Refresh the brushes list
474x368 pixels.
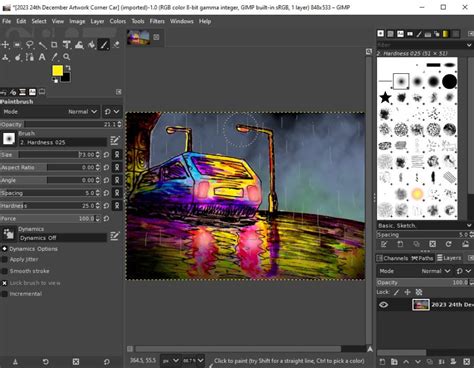[449, 244]
